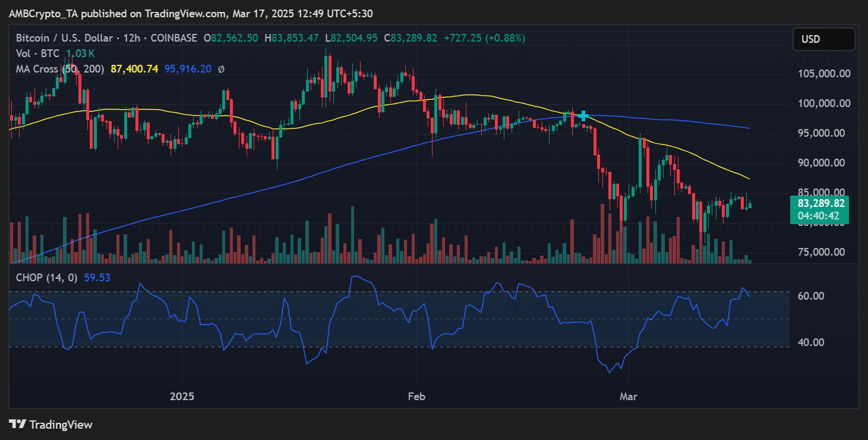This screenshot has width=868, height=440.
Task: Click the 60.00 CHOP axis label
Action: tap(811, 296)
